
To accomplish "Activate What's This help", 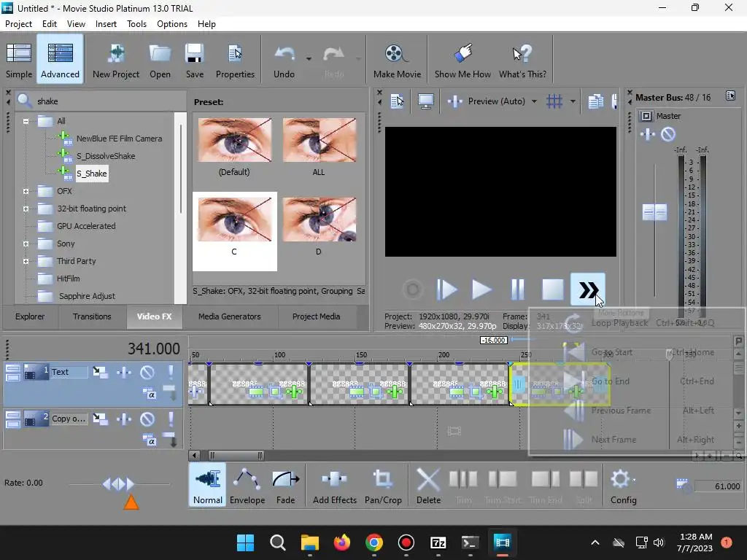I will (522, 60).
